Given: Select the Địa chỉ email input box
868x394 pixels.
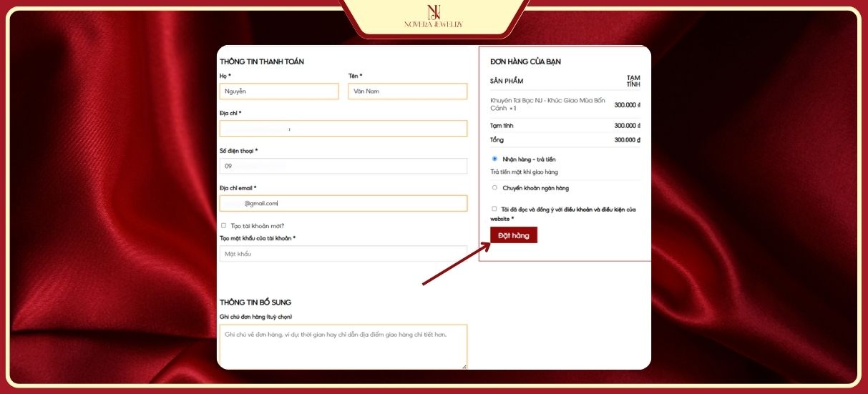Looking at the screenshot, I should [343, 204].
